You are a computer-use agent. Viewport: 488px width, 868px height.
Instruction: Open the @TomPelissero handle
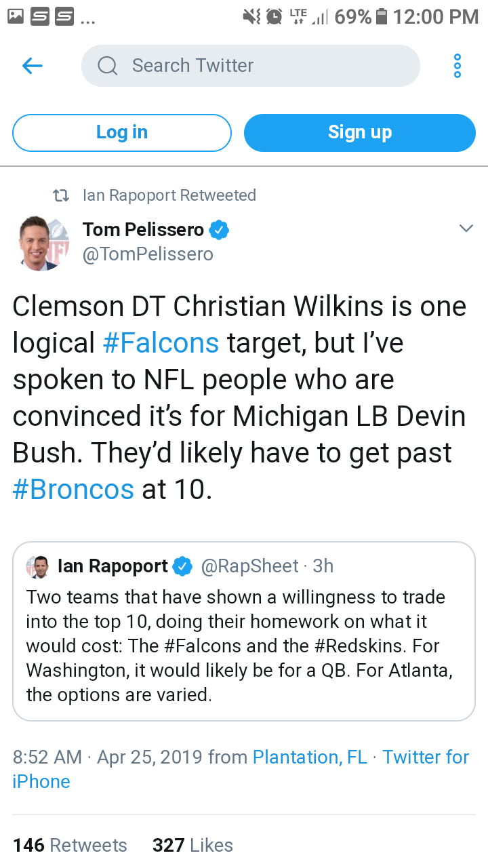tap(148, 254)
